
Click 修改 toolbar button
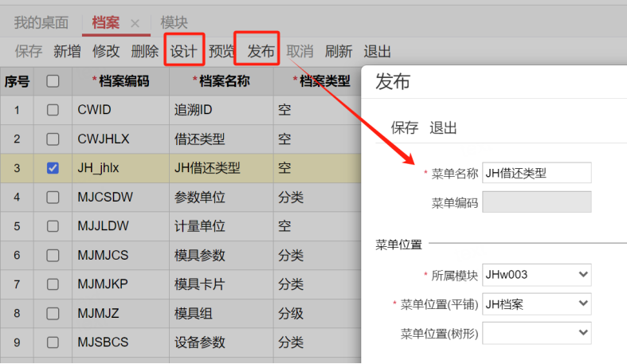[x=106, y=51]
